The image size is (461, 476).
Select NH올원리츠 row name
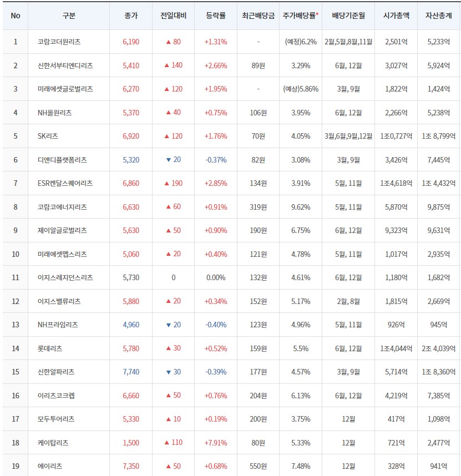(x=54, y=113)
